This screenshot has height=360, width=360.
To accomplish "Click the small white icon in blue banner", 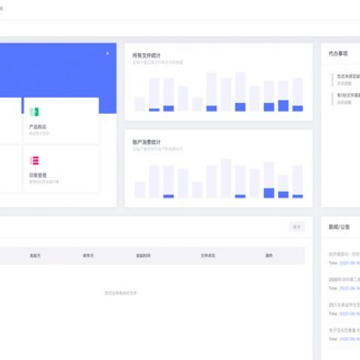I will coord(107,53).
